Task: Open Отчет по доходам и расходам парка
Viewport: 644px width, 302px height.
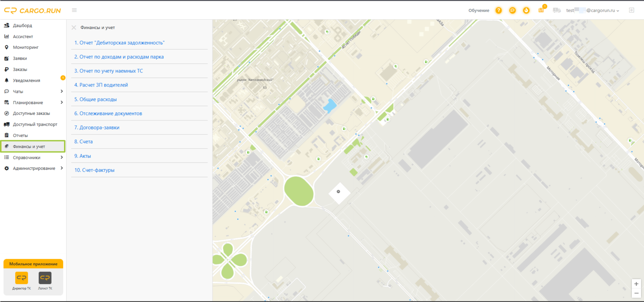Action: (x=119, y=57)
